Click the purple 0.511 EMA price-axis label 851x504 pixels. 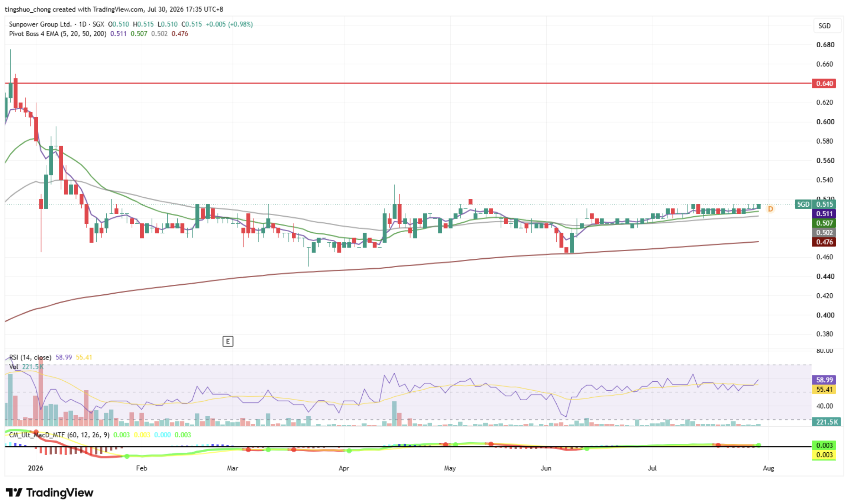[824, 214]
